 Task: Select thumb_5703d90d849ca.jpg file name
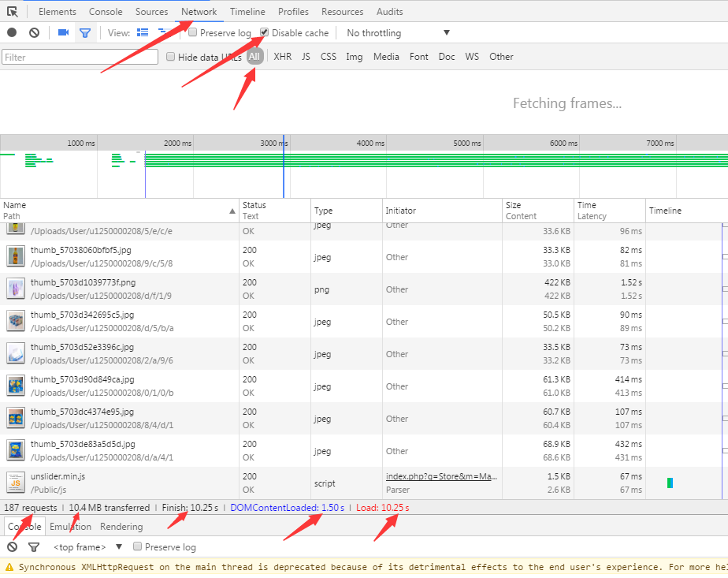tap(82, 379)
